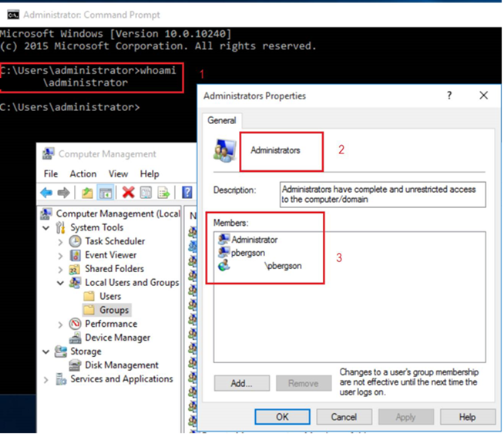Click the Forward arrow in Computer Management toolbar
Screen dimensions: 504x434
[63, 193]
